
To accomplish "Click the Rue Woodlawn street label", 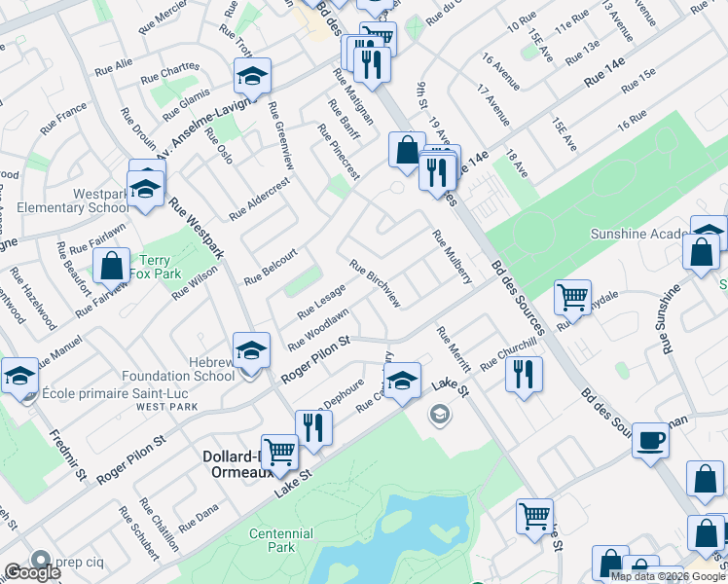I will point(318,330).
